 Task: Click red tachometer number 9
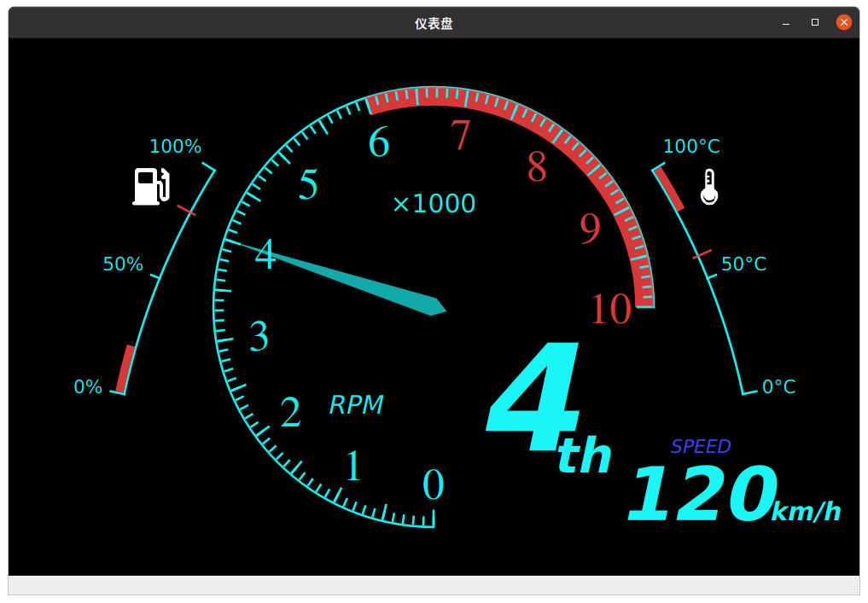click(x=590, y=228)
